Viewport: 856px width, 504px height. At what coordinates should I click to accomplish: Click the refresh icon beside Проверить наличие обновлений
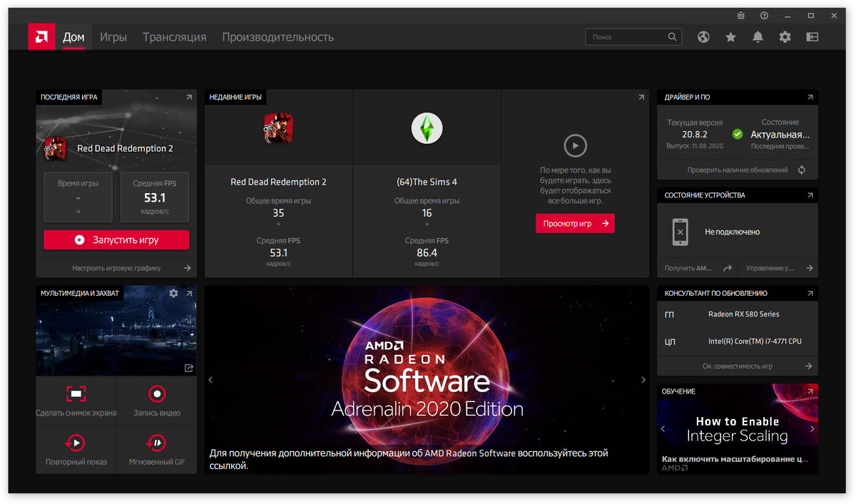802,170
